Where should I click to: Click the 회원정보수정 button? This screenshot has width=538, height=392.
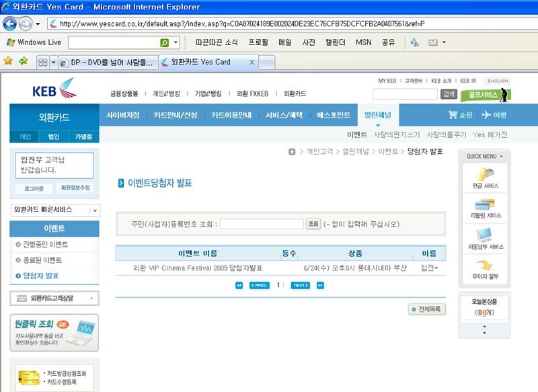click(x=75, y=188)
